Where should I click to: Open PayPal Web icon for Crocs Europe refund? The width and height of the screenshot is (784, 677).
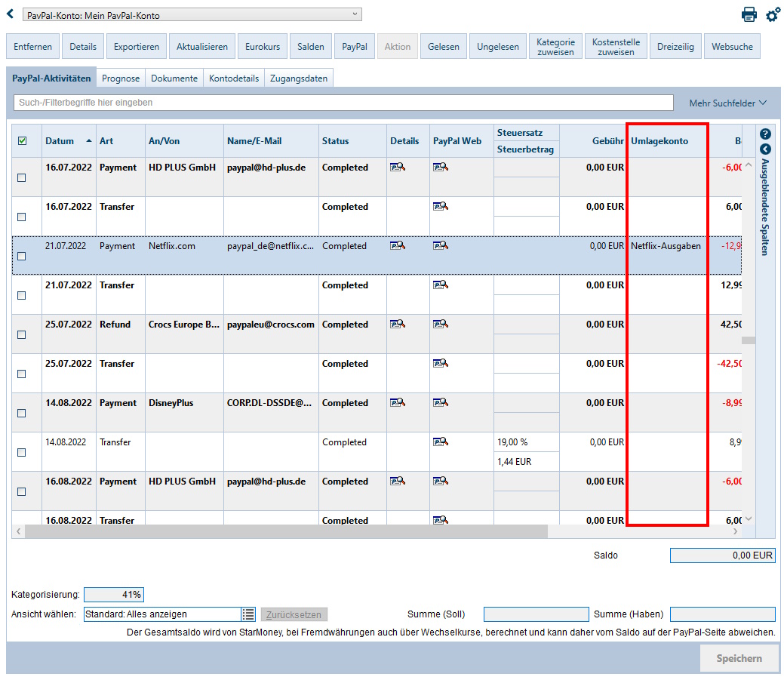441,324
